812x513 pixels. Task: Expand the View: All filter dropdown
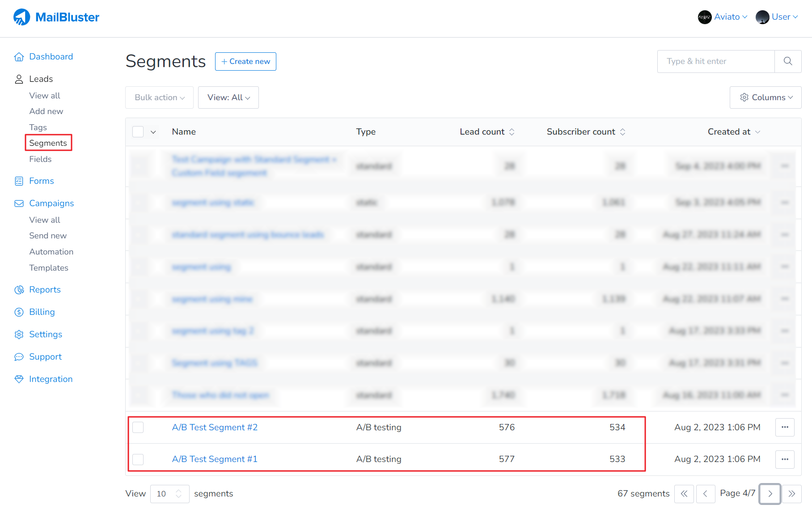point(228,98)
